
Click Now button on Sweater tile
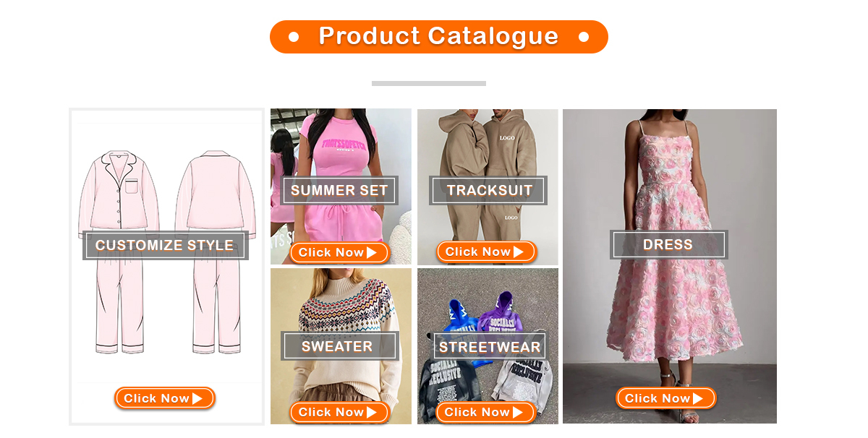[x=340, y=412]
